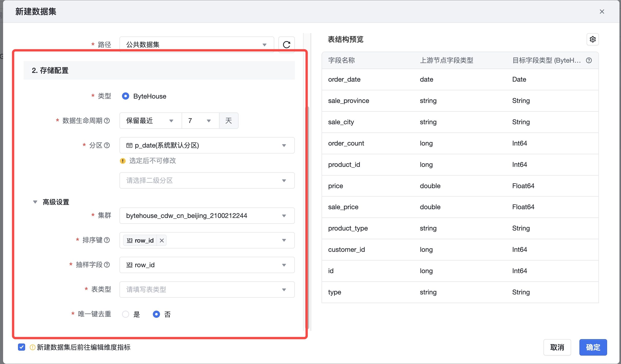
Task: Open the 集群 cluster dropdown
Action: tap(207, 216)
